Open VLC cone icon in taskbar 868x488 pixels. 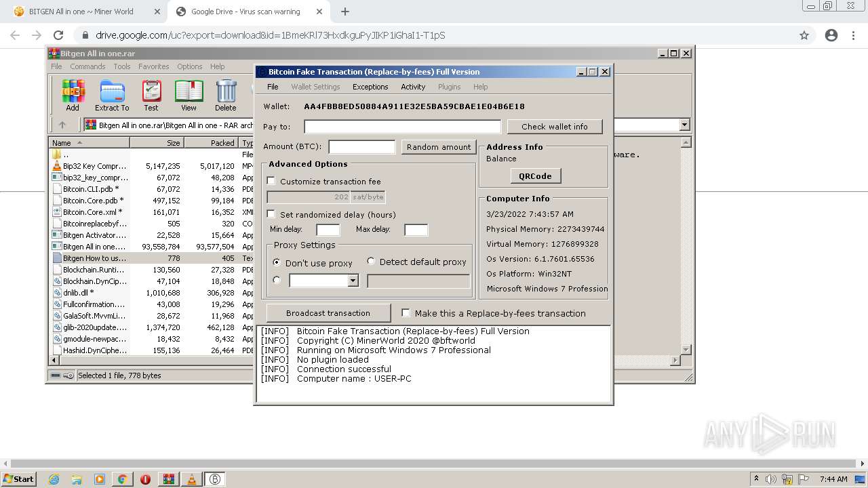(191, 479)
